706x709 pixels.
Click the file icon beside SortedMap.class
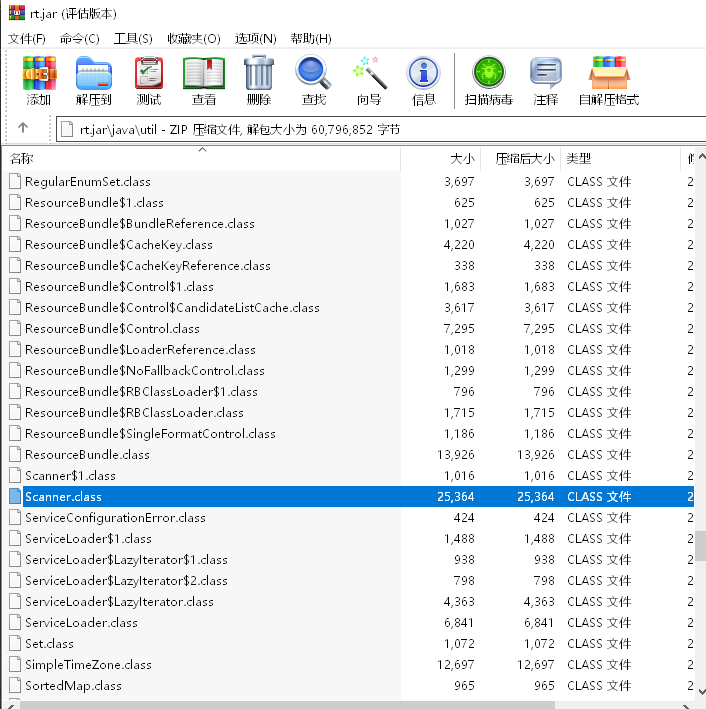(x=15, y=685)
